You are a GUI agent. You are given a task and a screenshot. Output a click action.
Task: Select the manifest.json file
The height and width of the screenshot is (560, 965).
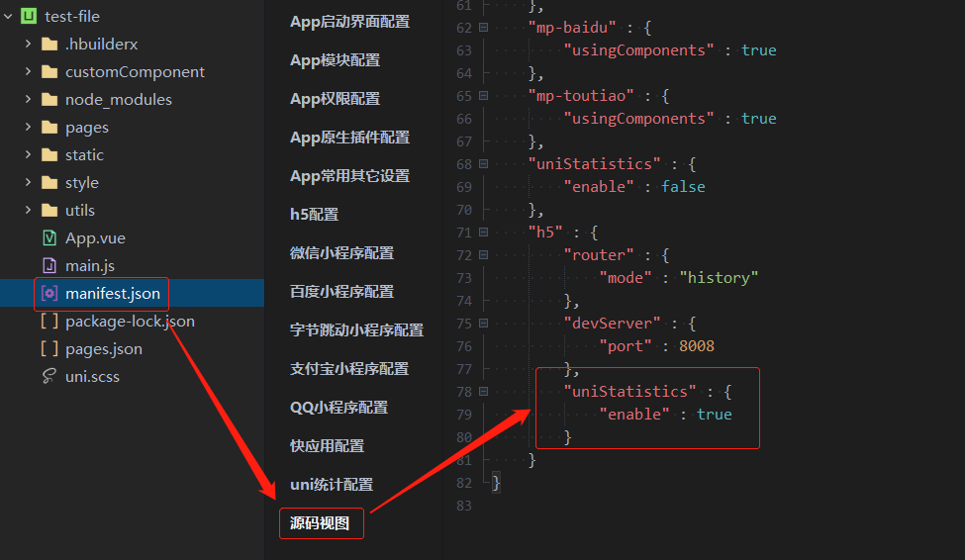click(x=113, y=294)
